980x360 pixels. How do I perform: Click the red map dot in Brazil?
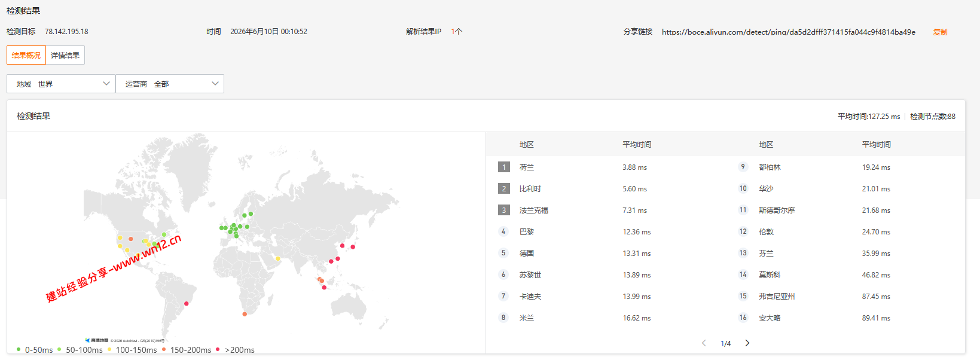pyautogui.click(x=187, y=304)
